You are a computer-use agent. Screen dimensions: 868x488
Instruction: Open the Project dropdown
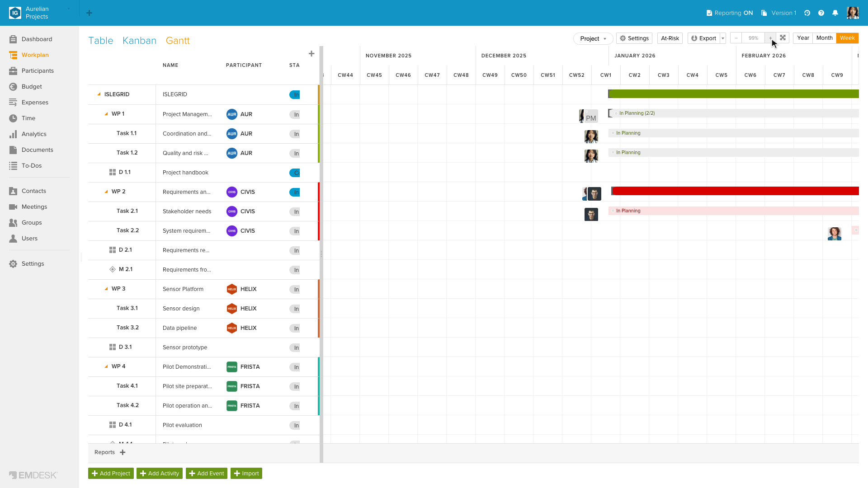tap(593, 38)
